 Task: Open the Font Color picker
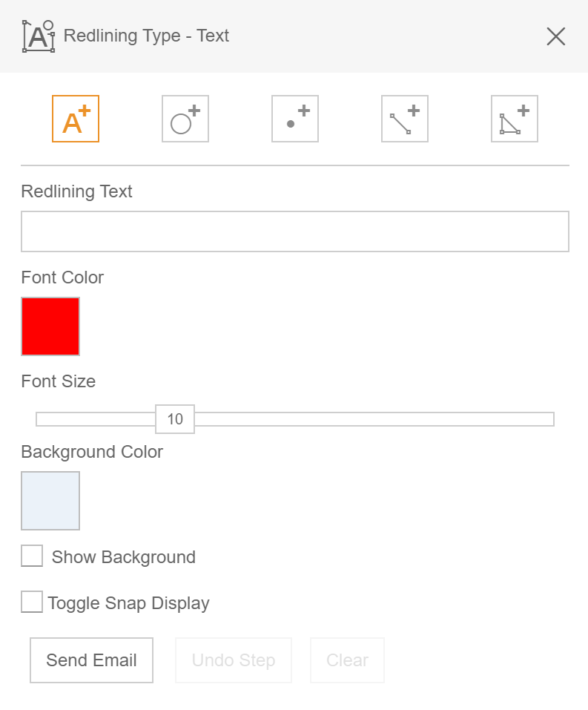click(x=50, y=326)
